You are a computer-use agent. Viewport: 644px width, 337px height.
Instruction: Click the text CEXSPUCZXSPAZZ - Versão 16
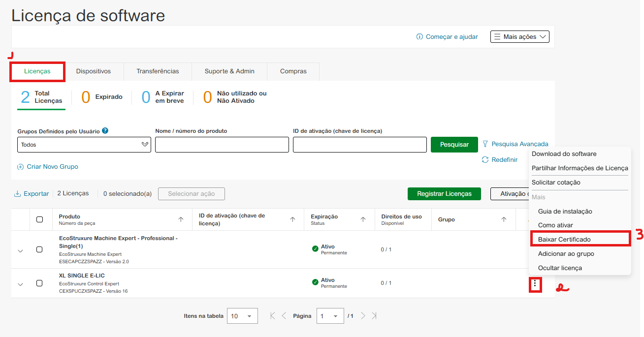click(x=94, y=291)
